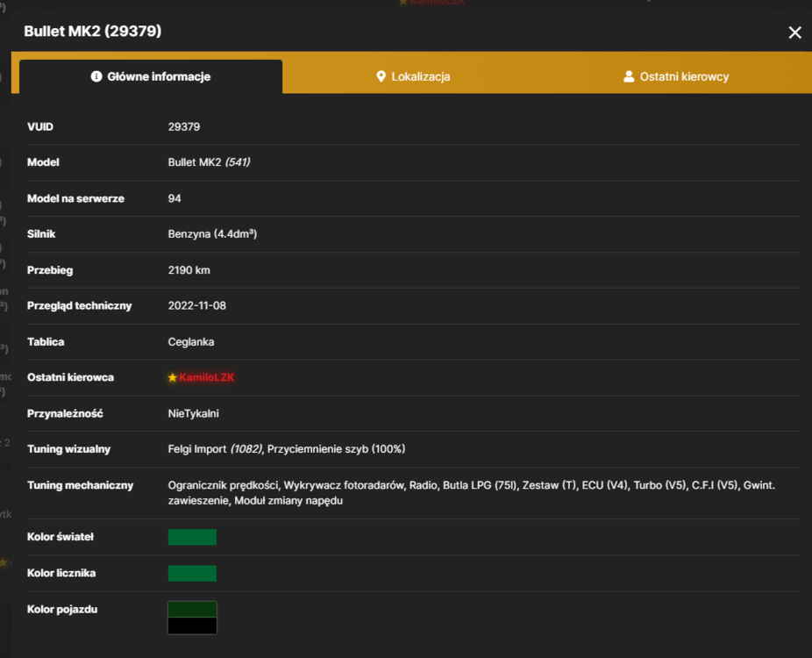Viewport: 812px width, 658px height.
Task: Click the dialog title Bullet MK2 (29379)
Action: (x=93, y=31)
